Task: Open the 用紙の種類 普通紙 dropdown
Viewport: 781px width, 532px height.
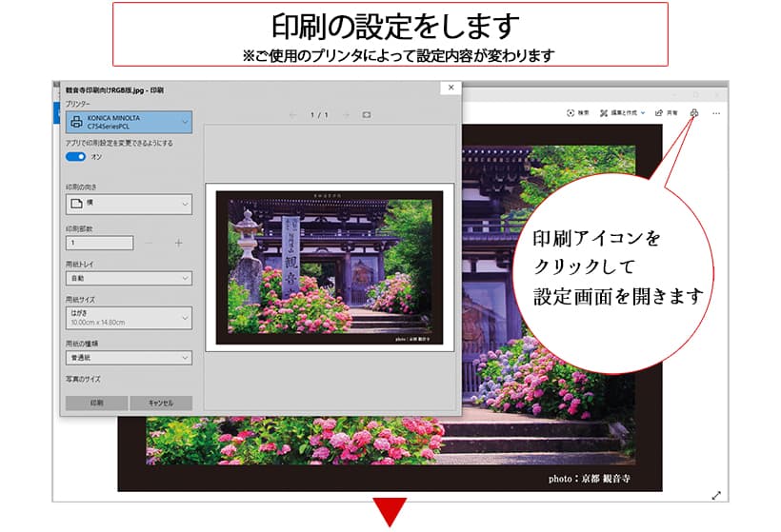Action: (128, 358)
